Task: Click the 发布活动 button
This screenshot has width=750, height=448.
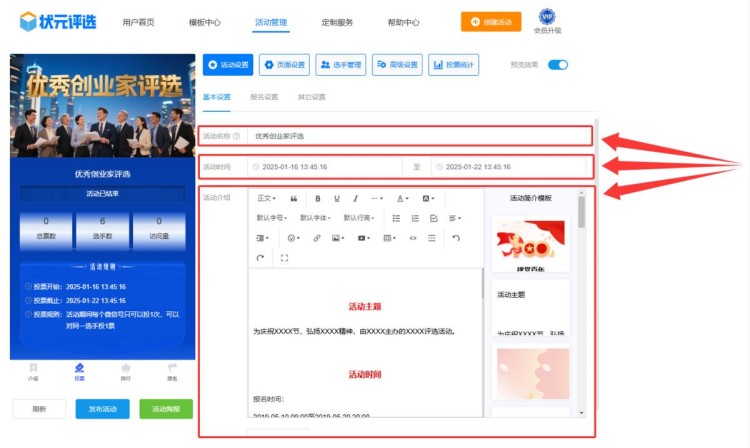Action: coord(103,409)
